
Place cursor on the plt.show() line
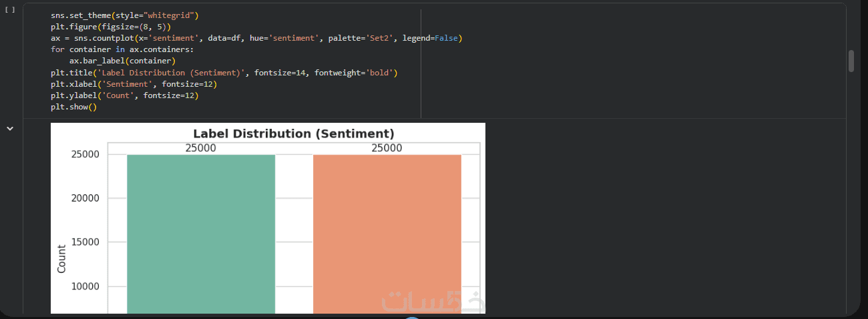73,107
